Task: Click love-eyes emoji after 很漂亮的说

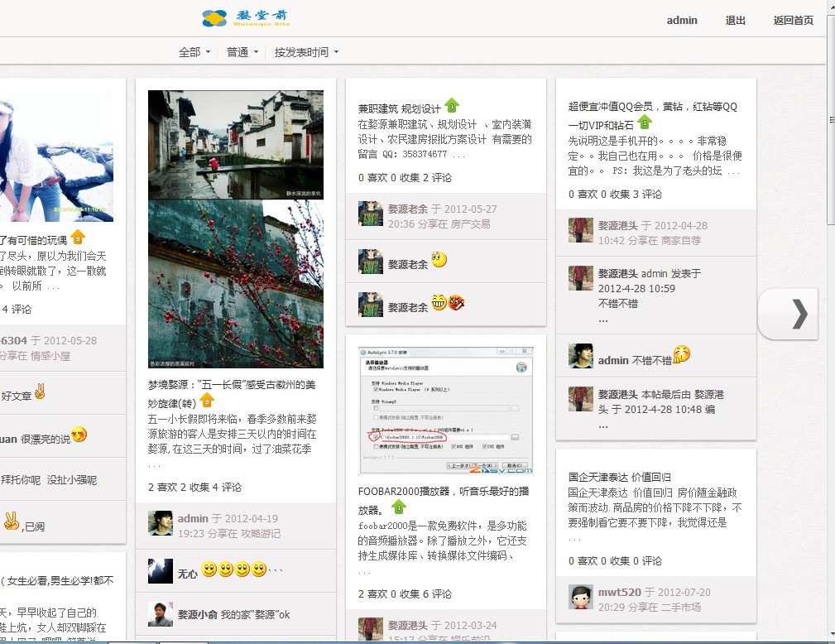Action: tap(79, 435)
